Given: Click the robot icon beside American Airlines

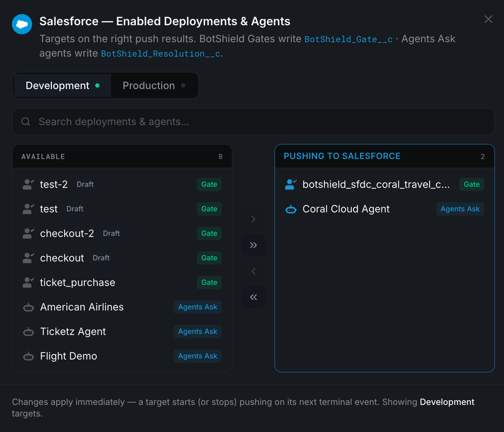Looking at the screenshot, I should tap(28, 307).
